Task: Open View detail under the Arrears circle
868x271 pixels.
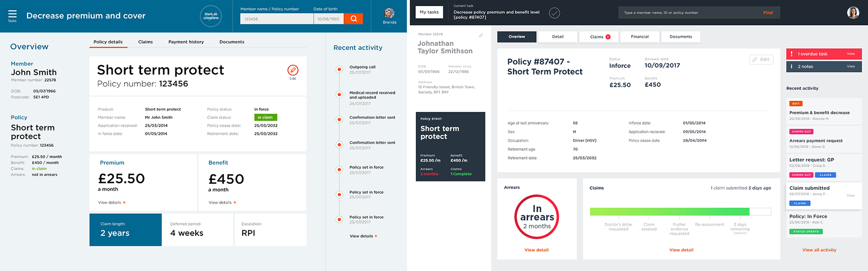Action: (x=537, y=250)
